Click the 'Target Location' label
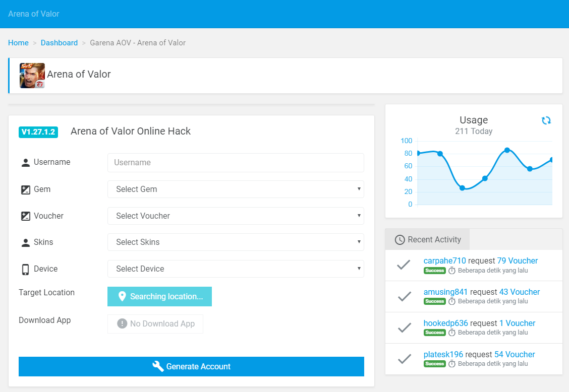Screen dimensions: 569x392 (47, 293)
